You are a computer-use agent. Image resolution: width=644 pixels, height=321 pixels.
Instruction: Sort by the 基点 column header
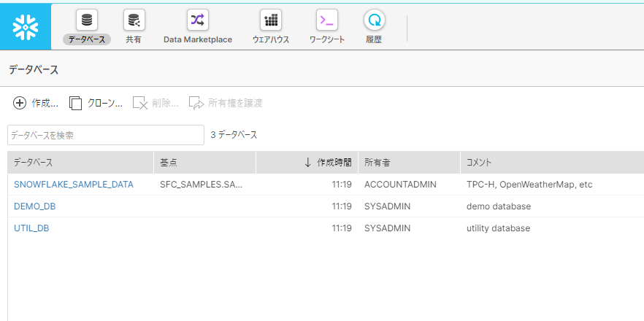coord(204,163)
